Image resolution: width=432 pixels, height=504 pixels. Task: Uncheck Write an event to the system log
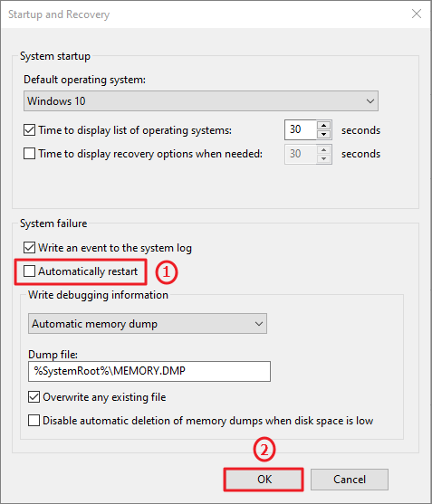tap(29, 248)
